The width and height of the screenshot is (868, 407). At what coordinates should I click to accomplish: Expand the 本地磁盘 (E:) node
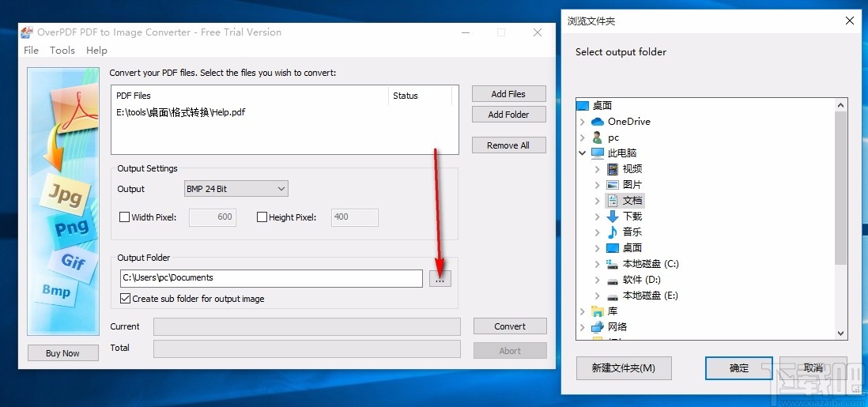tap(598, 296)
